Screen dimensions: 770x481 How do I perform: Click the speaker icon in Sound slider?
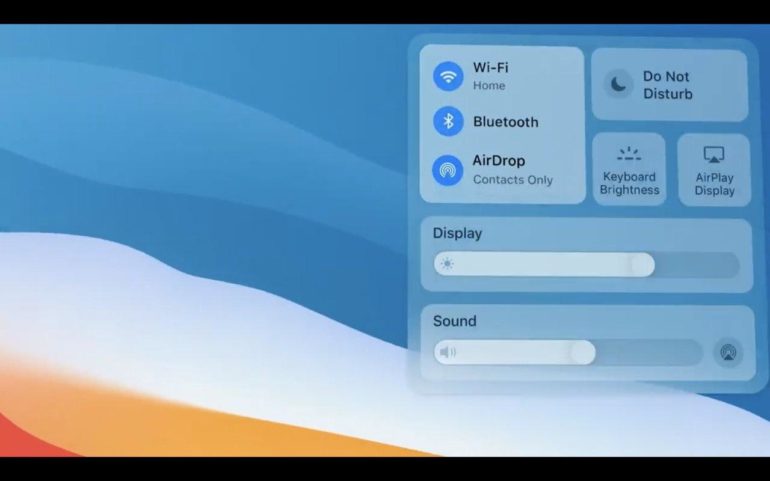pyautogui.click(x=448, y=352)
